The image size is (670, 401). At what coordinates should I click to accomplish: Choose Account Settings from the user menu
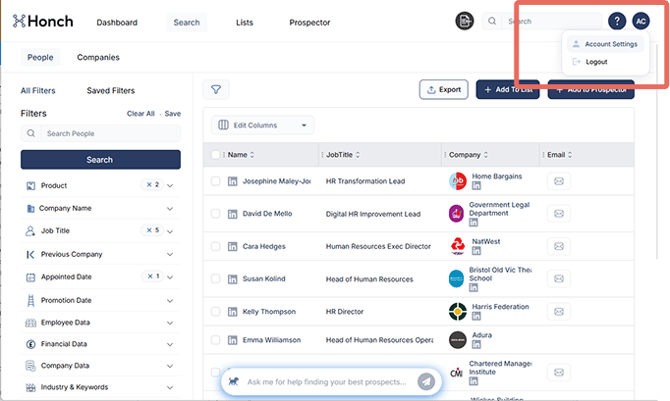[x=610, y=44]
